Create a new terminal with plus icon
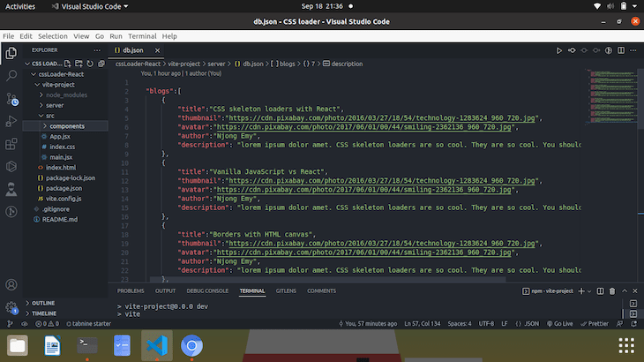644x362 pixels. click(581, 290)
